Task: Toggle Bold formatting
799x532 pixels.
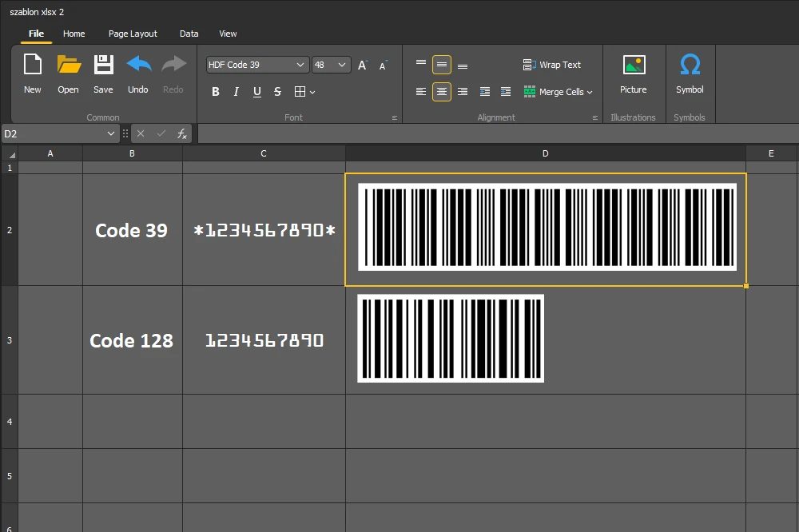Action: (x=216, y=92)
